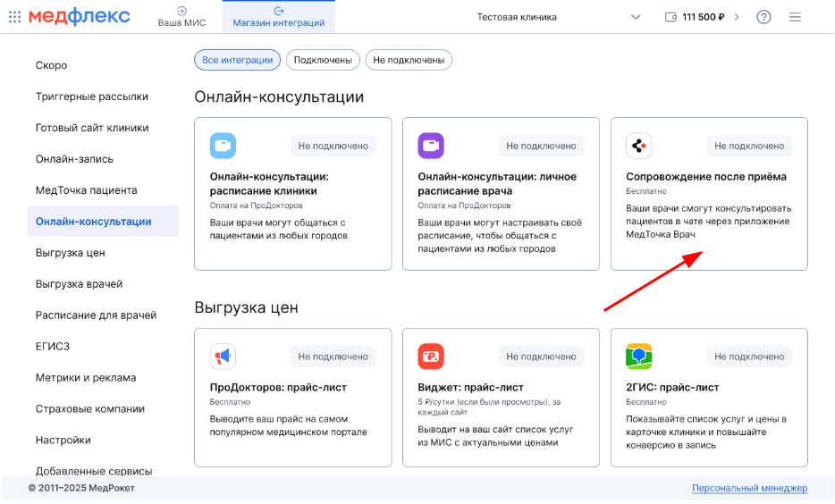Open the hamburger menu icon

(795, 17)
